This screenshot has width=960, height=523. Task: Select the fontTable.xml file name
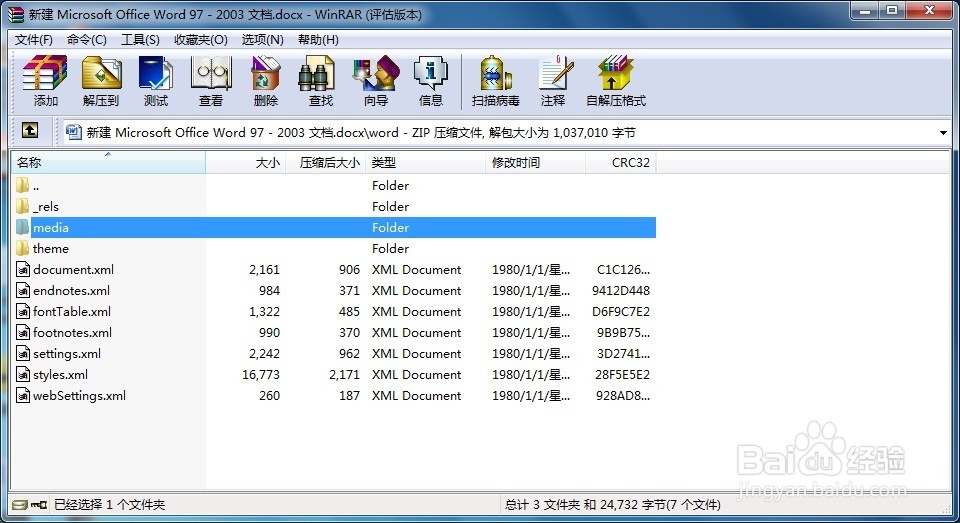click(x=72, y=312)
